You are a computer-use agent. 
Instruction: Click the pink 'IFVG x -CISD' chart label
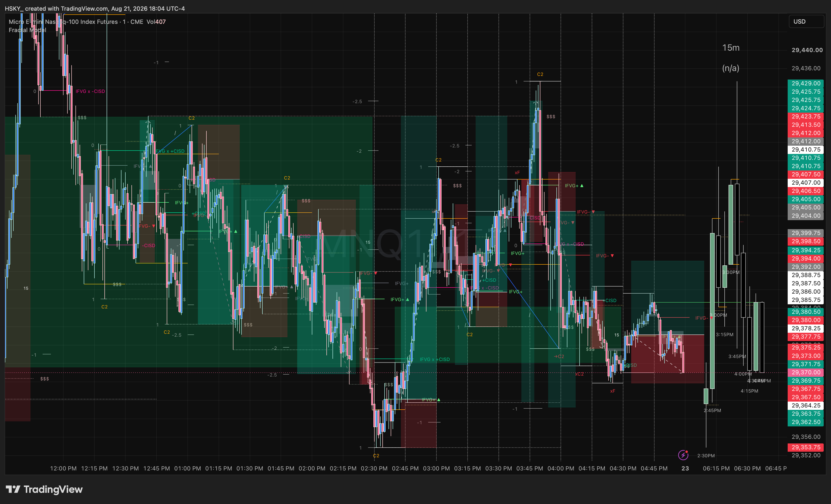click(x=90, y=91)
